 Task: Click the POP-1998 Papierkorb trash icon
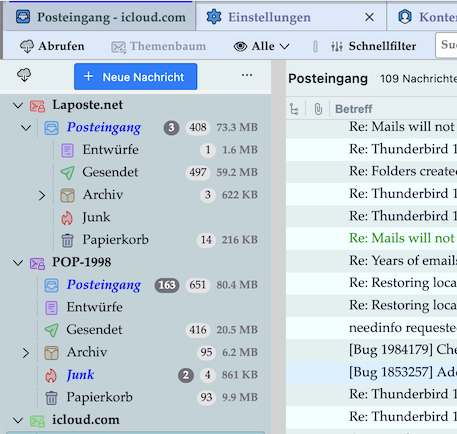pos(51,398)
